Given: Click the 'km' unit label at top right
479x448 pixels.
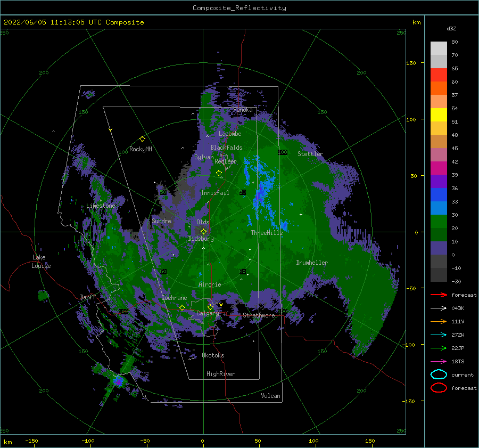Looking at the screenshot, I should tap(416, 22).
